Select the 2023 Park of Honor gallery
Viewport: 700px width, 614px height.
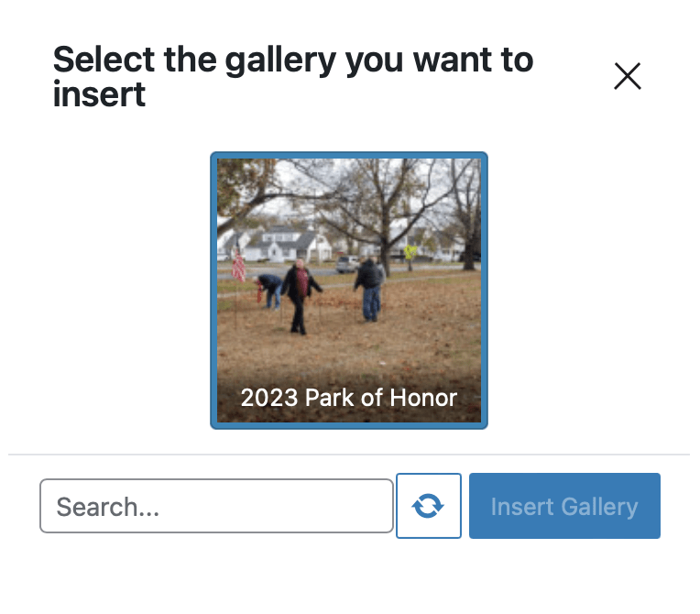point(349,290)
